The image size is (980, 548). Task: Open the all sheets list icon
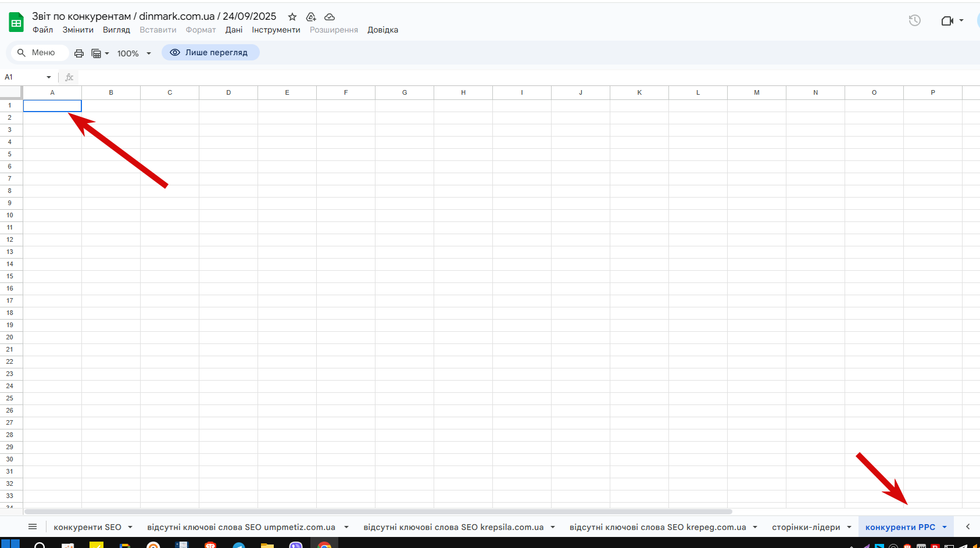coord(33,526)
